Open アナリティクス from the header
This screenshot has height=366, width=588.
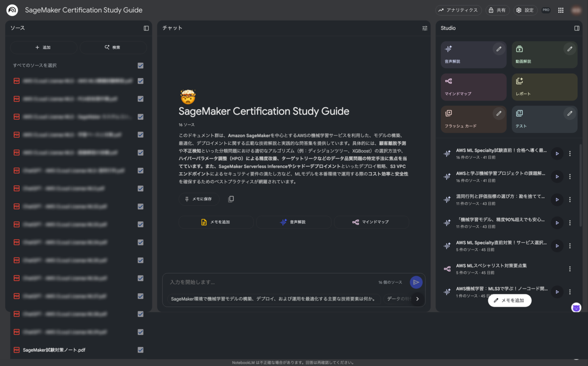point(458,10)
